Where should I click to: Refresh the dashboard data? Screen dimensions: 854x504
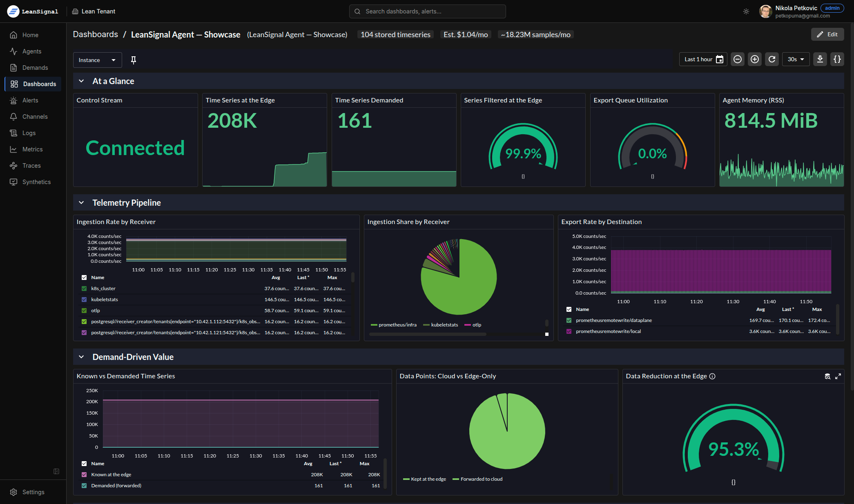(772, 59)
